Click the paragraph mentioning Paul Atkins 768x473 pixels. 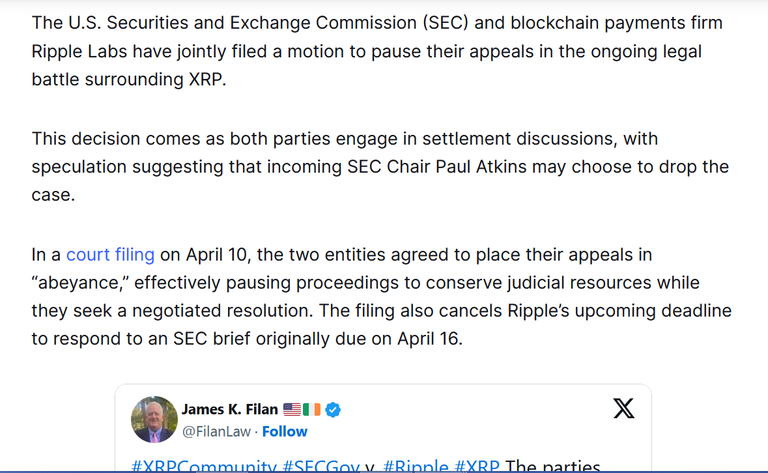tap(380, 166)
